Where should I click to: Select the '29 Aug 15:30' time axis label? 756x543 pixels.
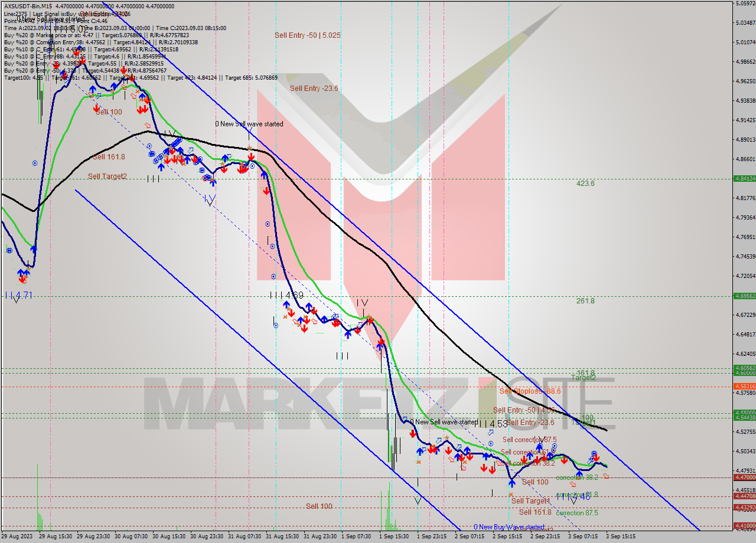(56, 537)
